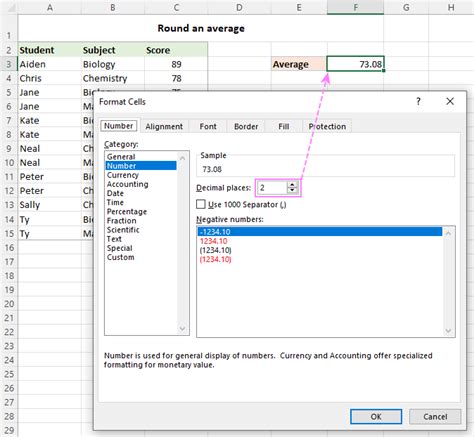This screenshot has height=437, width=474.
Task: Select column F header
Action: (355, 7)
